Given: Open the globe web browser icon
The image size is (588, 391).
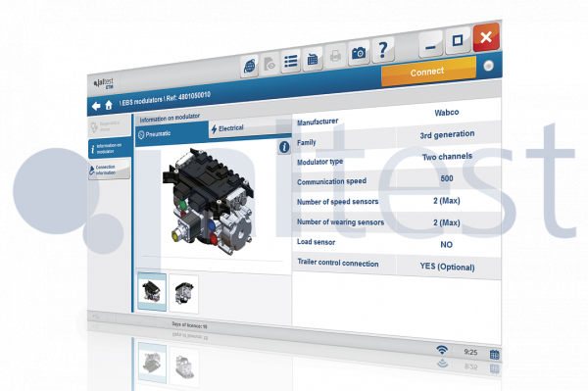Looking at the screenshot, I should tap(249, 66).
